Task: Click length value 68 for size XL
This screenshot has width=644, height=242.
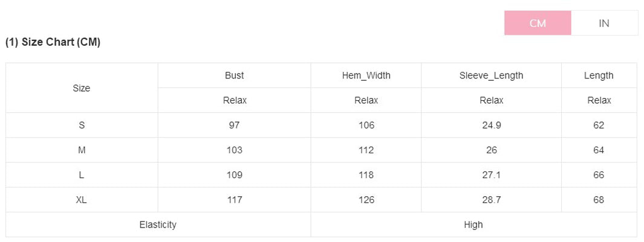Action: click(x=599, y=200)
